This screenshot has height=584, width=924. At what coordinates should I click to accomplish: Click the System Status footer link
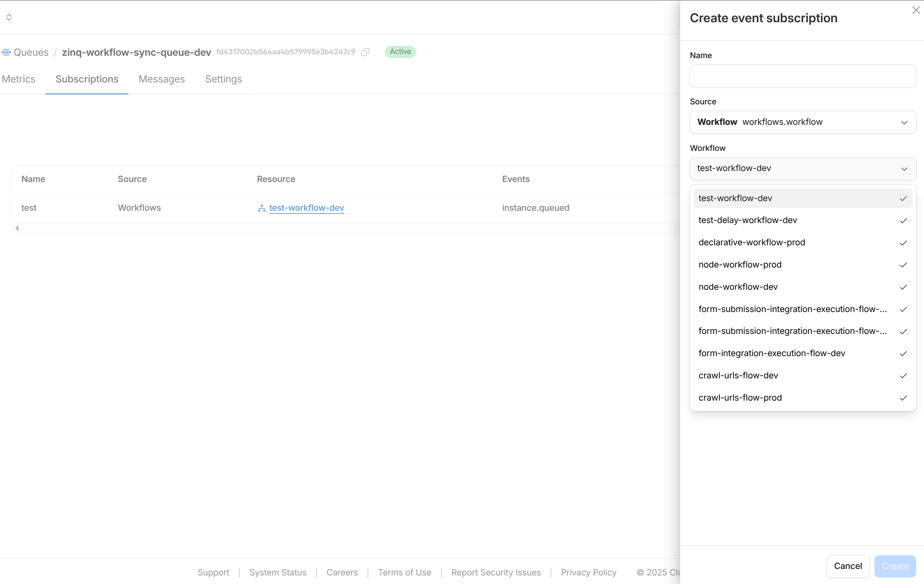coord(277,572)
